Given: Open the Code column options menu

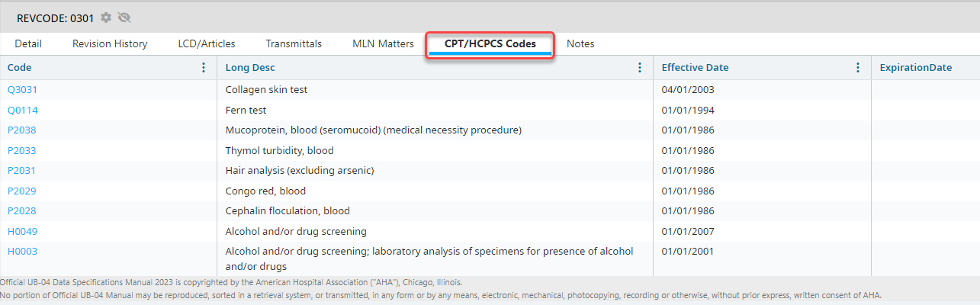Looking at the screenshot, I should [204, 68].
